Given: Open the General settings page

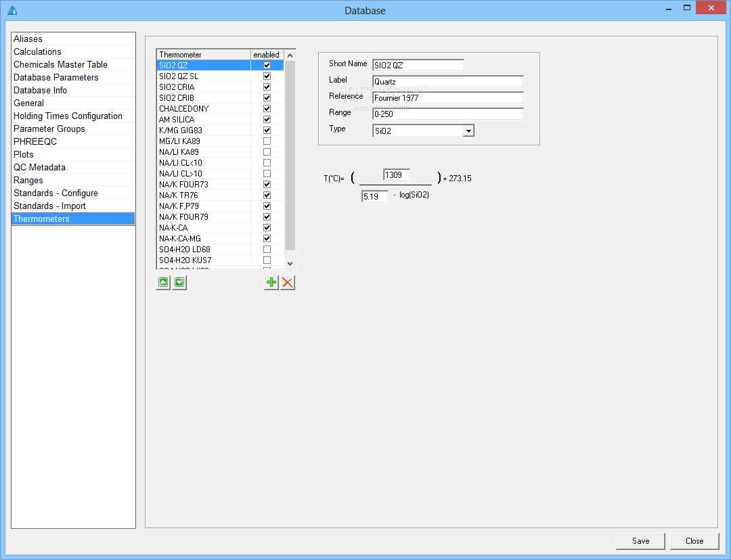Looking at the screenshot, I should click(x=73, y=103).
